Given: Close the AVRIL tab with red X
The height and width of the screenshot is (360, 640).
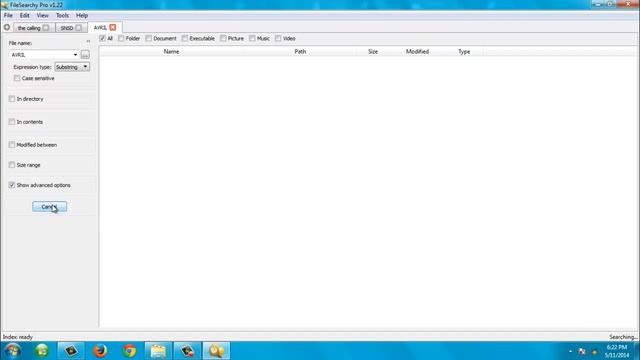Looking at the screenshot, I should click(113, 27).
